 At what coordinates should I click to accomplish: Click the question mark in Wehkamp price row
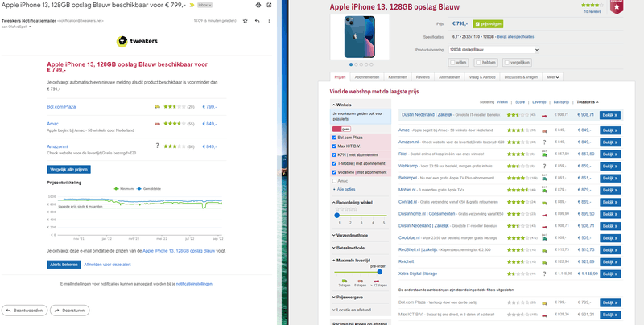coord(544,167)
